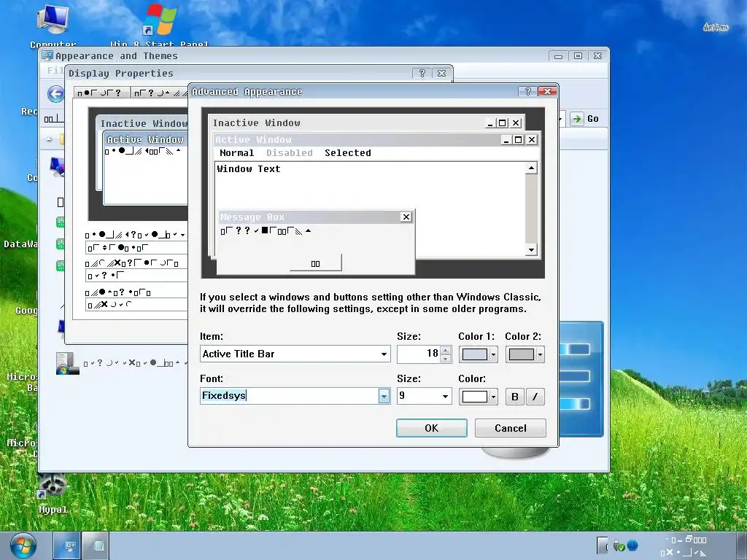747x560 pixels.
Task: Click the green shield tray icon
Action: 619,545
